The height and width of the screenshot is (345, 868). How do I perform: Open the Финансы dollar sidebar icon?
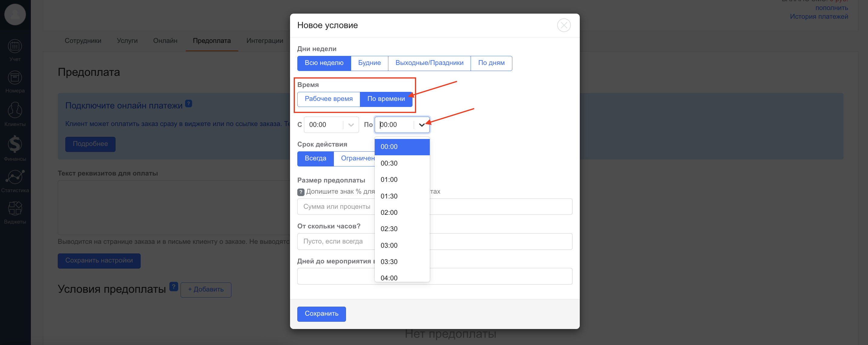tap(15, 144)
